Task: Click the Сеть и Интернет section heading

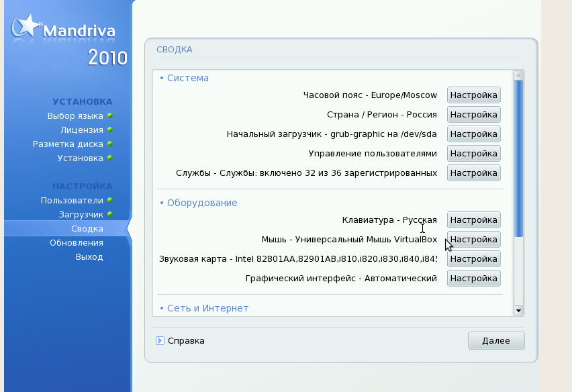Action: [x=207, y=308]
